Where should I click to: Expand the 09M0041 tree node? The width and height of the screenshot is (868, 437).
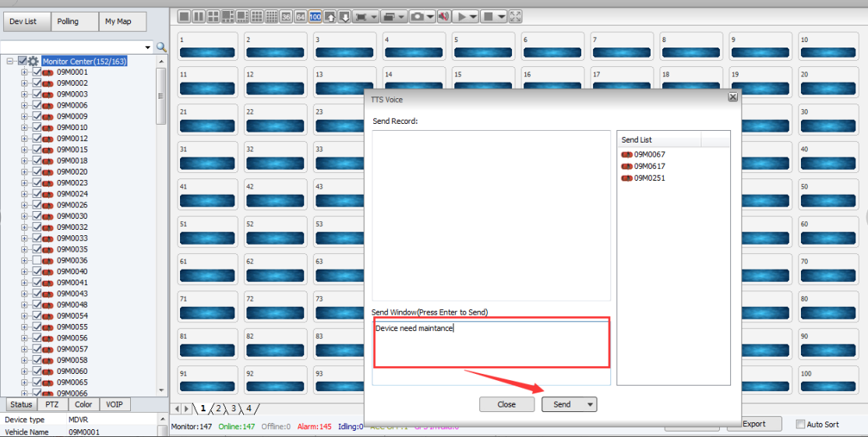[x=24, y=282]
